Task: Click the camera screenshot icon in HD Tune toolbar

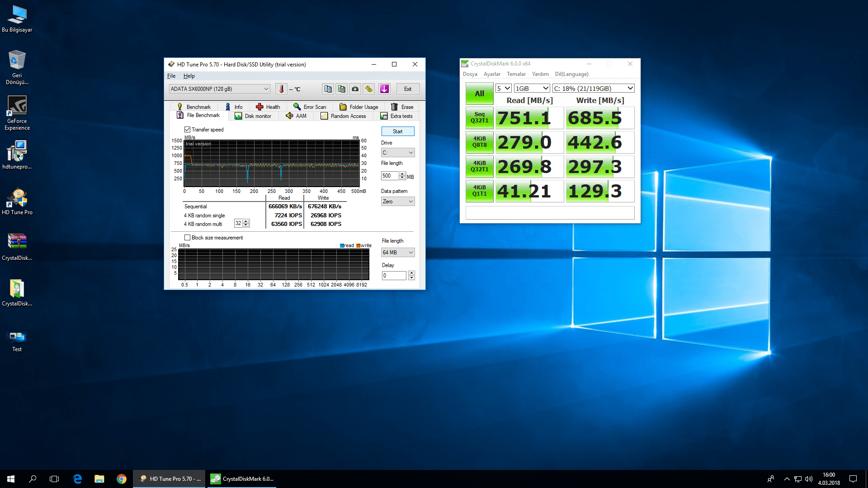Action: click(355, 89)
